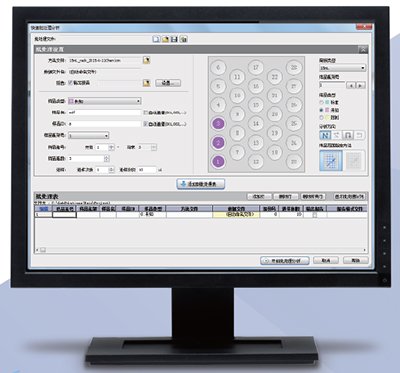Select the N-shaped analysis order icon
This screenshot has width=400, height=373.
coord(325,135)
